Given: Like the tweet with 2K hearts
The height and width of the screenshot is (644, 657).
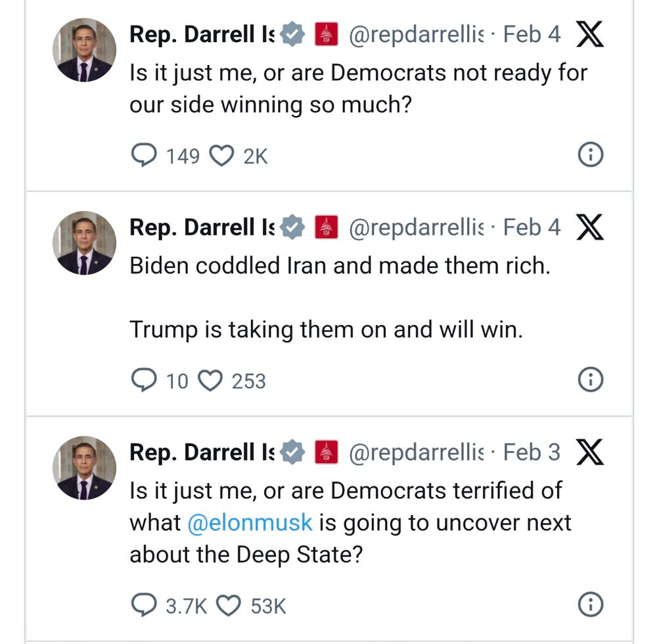Looking at the screenshot, I should [x=221, y=156].
